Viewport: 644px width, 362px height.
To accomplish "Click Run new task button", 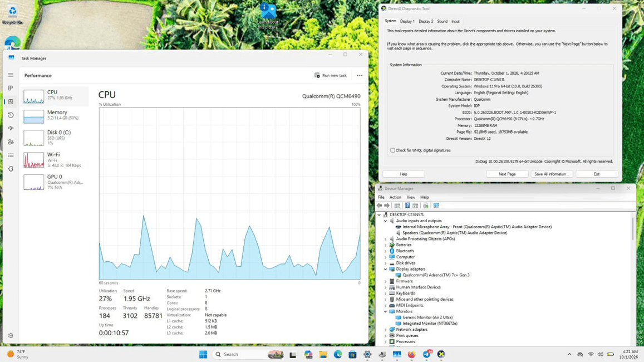I will (x=331, y=76).
